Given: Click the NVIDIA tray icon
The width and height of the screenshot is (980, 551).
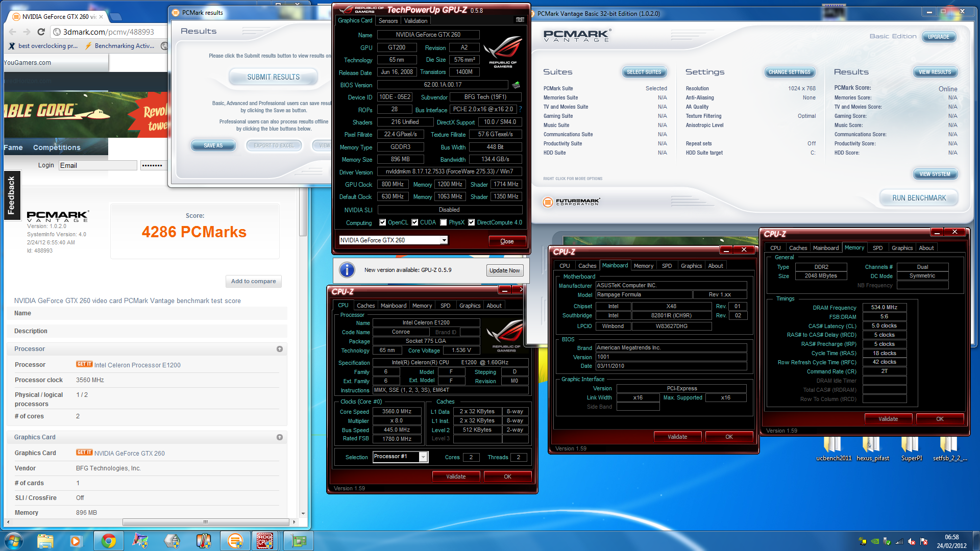Looking at the screenshot, I should [875, 541].
